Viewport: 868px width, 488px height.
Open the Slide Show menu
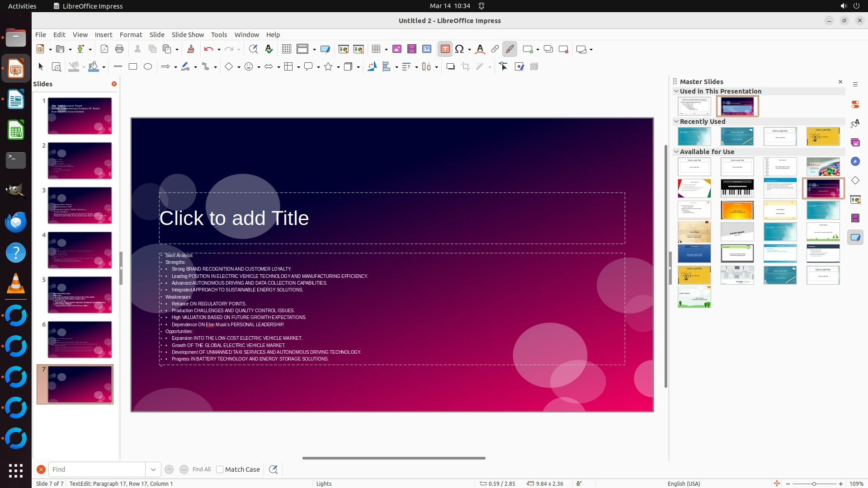[188, 35]
